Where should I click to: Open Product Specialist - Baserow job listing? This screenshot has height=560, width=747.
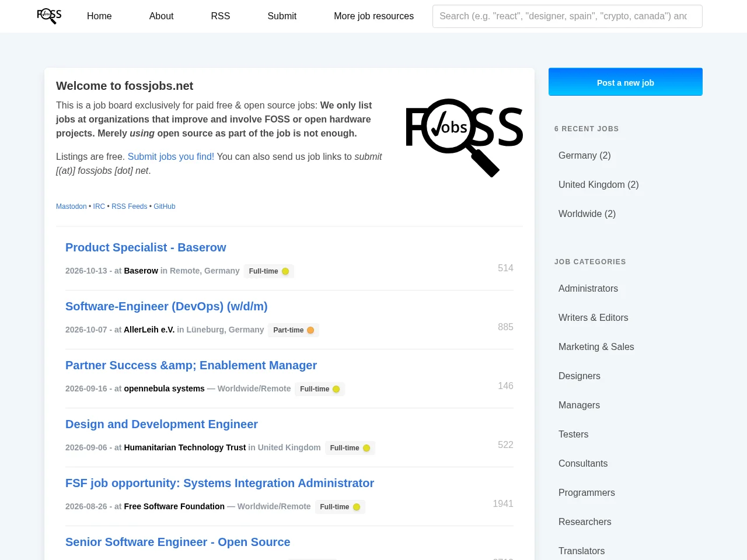coord(146,247)
